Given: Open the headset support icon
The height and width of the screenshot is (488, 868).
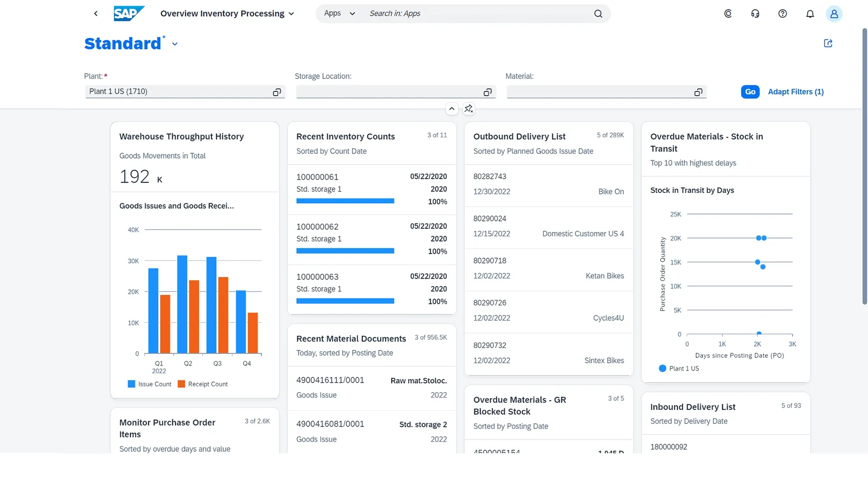Looking at the screenshot, I should click(x=755, y=14).
